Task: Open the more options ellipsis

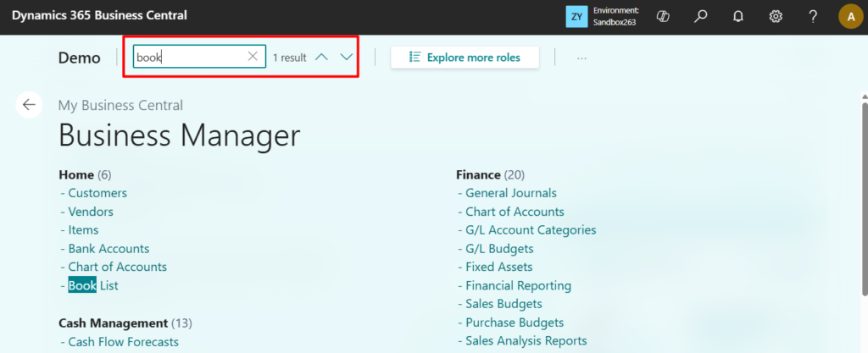Action: [x=581, y=58]
